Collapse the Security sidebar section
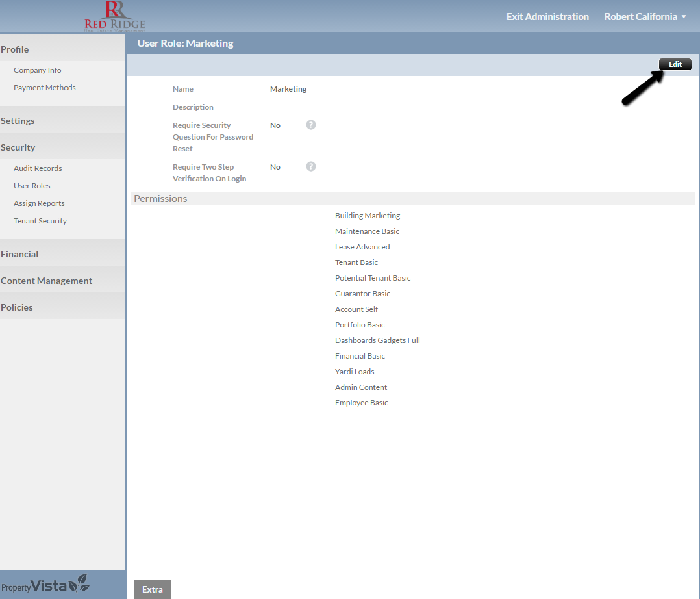 click(x=18, y=147)
